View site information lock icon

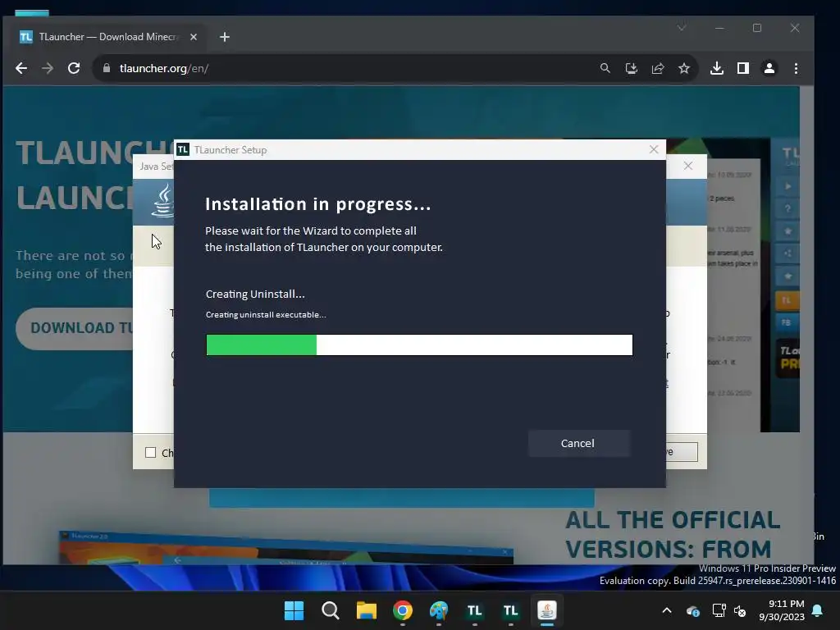[107, 68]
